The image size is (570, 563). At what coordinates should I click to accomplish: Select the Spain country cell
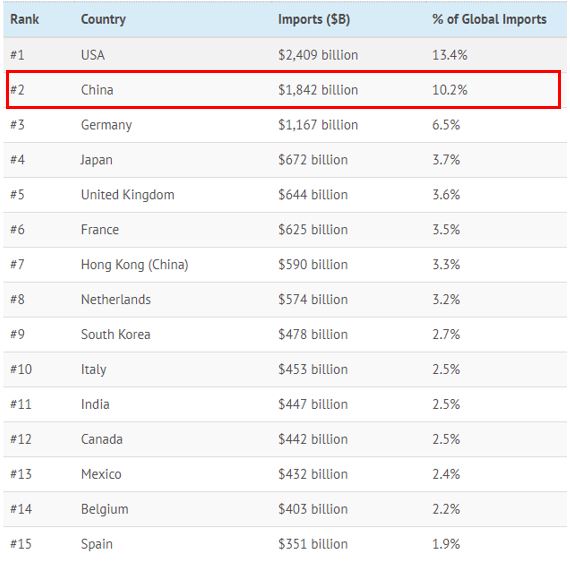click(97, 544)
